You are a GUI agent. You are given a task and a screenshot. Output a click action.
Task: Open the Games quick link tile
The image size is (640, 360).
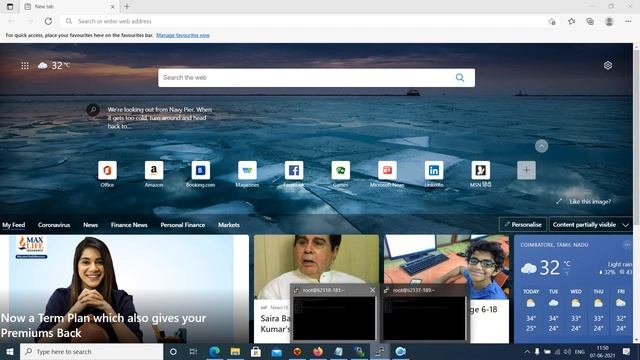(x=340, y=171)
